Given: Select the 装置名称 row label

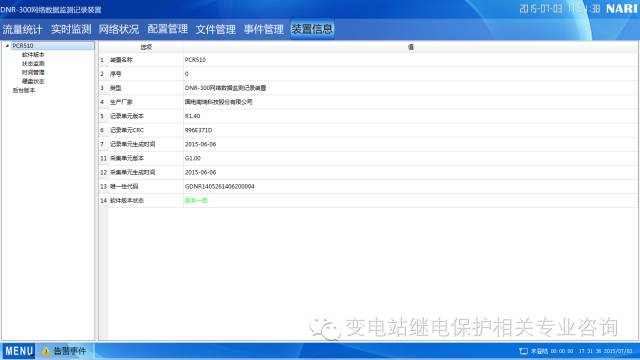Looking at the screenshot, I should click(121, 60).
